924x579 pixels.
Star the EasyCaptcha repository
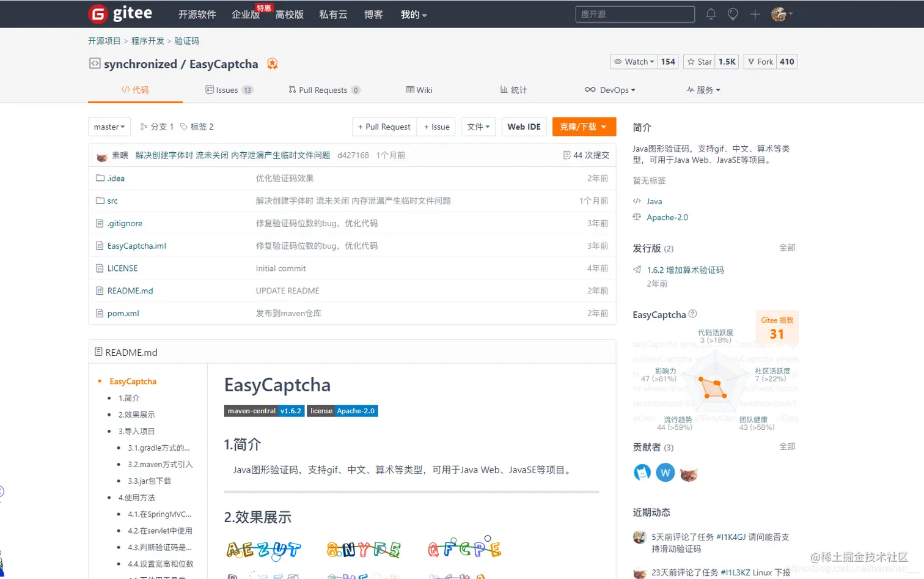pyautogui.click(x=699, y=61)
